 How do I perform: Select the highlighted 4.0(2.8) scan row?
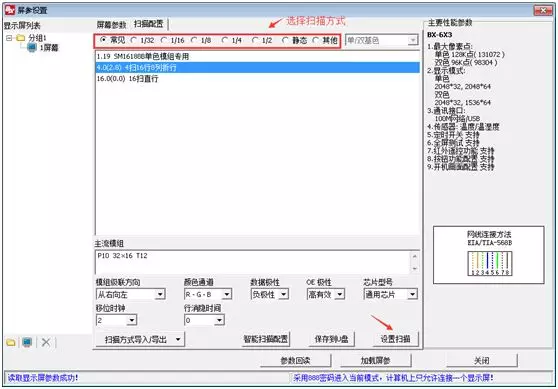258,67
